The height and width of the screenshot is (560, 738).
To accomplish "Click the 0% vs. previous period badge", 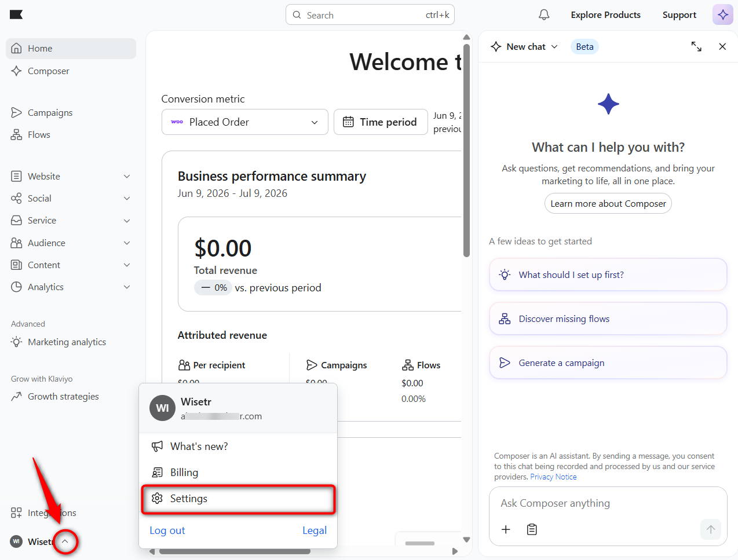I will 213,288.
